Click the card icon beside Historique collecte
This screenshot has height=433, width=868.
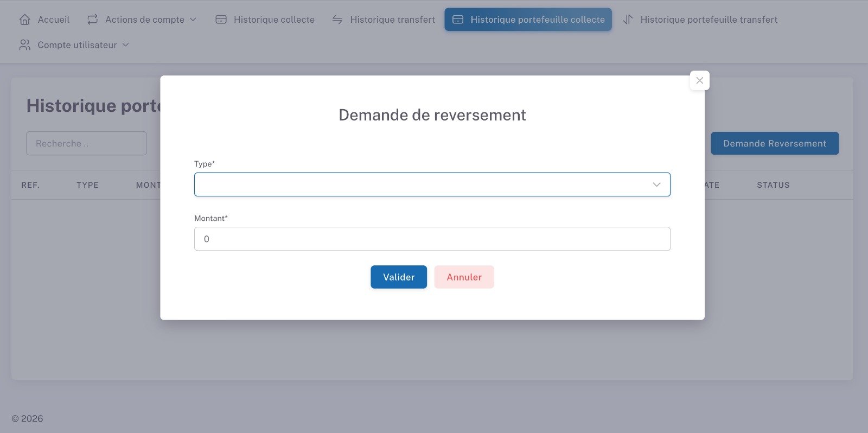coord(221,20)
